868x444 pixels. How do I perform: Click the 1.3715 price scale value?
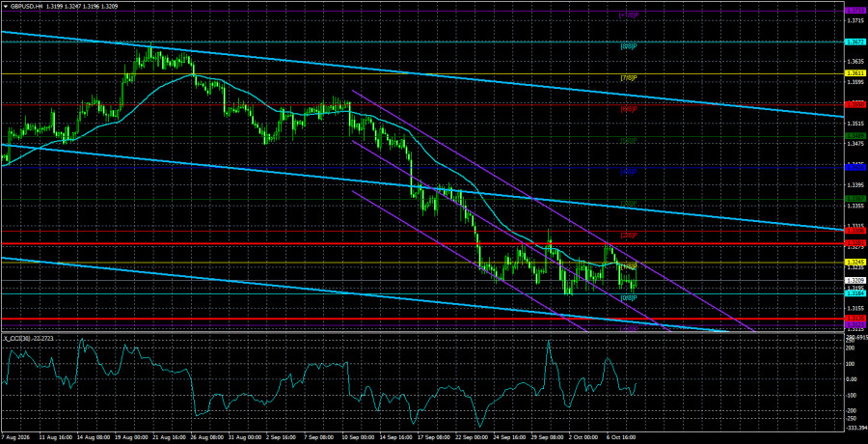click(x=854, y=20)
